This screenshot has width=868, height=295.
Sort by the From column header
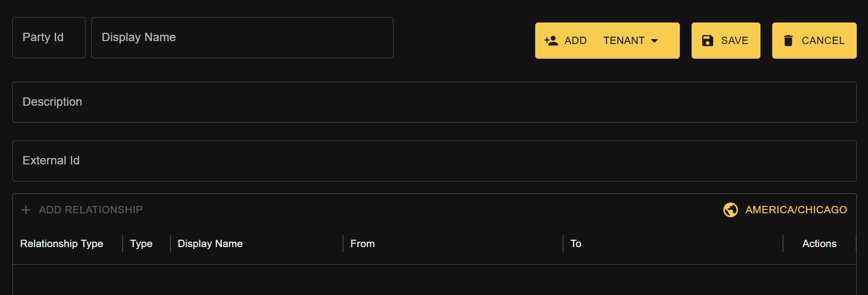coord(363,244)
